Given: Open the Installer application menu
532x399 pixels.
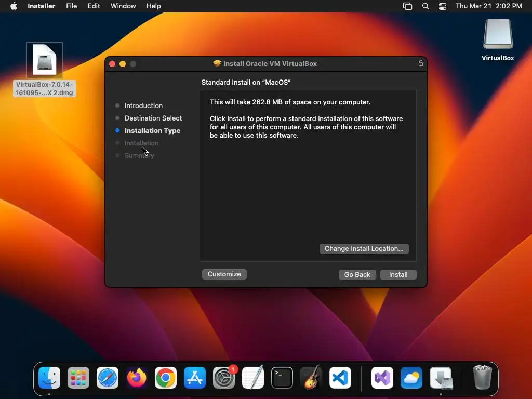Looking at the screenshot, I should tap(42, 6).
